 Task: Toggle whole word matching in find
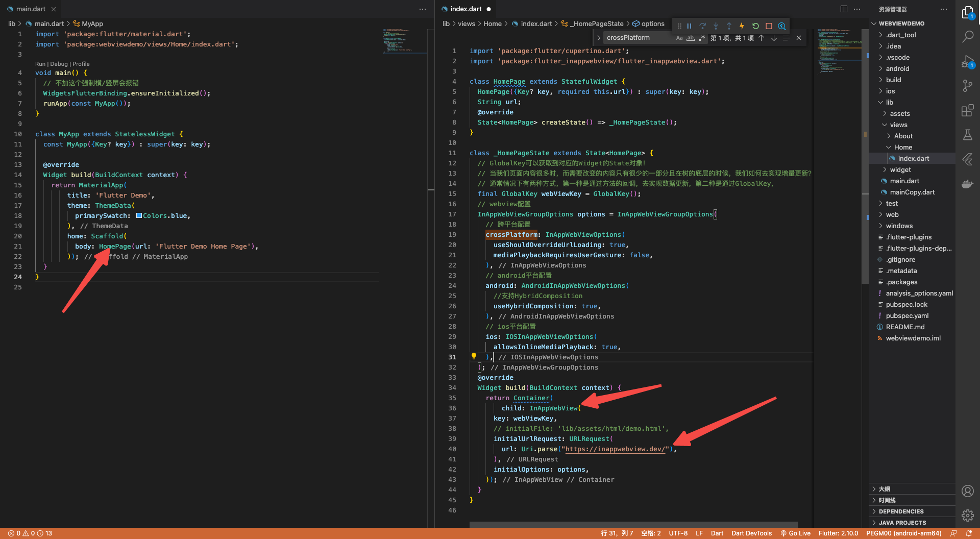point(691,37)
